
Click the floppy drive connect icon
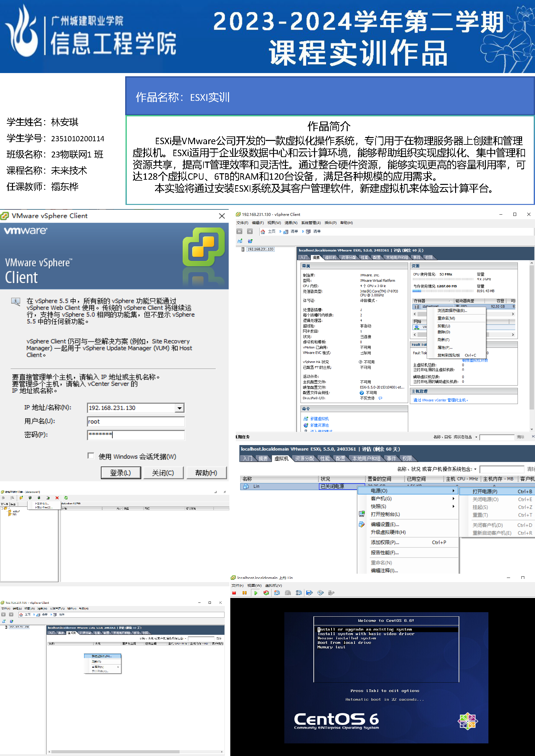point(309,593)
